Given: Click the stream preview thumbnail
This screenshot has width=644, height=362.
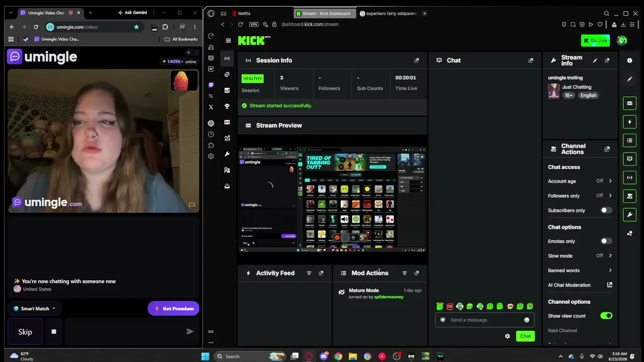Looking at the screenshot, I should [x=333, y=199].
